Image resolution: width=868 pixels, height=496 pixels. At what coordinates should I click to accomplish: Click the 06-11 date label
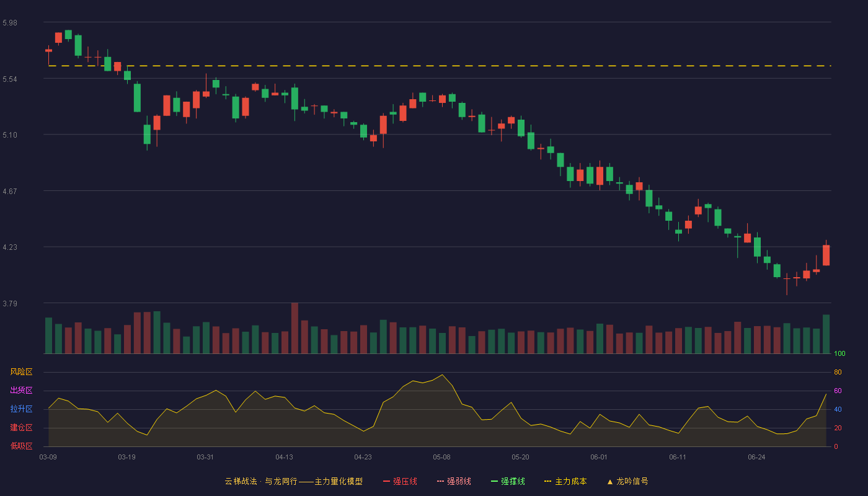[678, 457]
